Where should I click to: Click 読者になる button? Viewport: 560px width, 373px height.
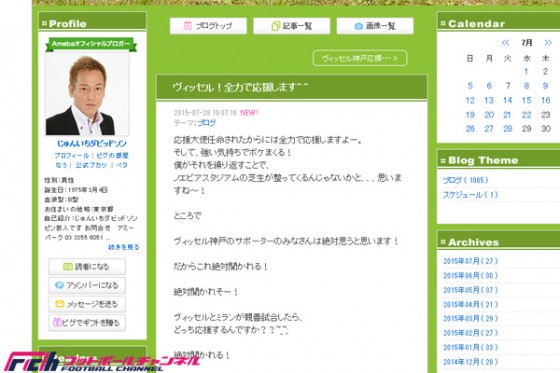[87, 267]
